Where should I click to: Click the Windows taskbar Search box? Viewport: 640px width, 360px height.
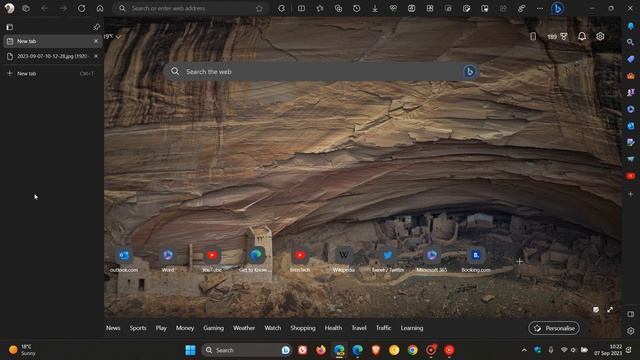point(246,350)
